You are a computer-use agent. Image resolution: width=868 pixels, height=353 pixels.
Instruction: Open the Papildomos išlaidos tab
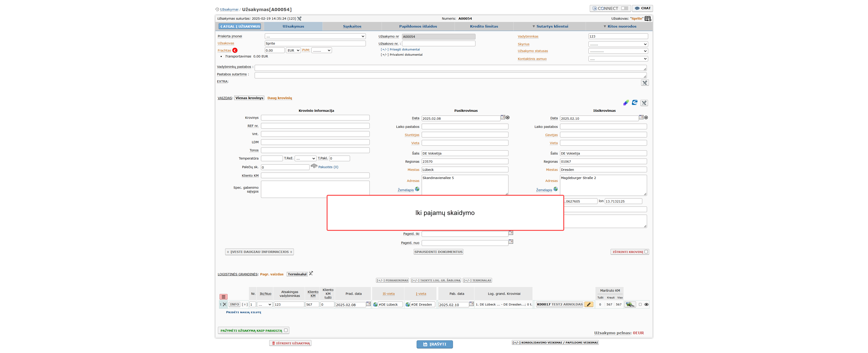tap(418, 26)
